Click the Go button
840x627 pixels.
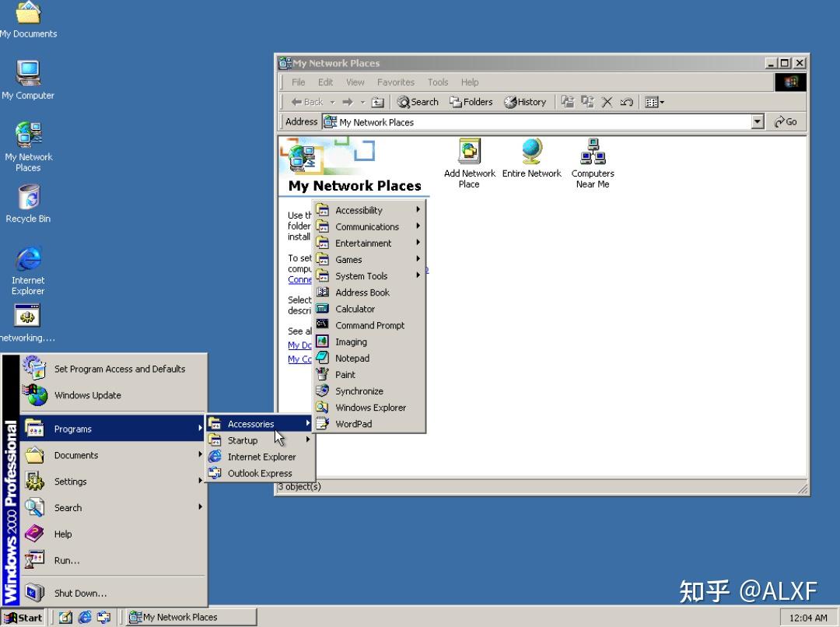[x=786, y=121]
